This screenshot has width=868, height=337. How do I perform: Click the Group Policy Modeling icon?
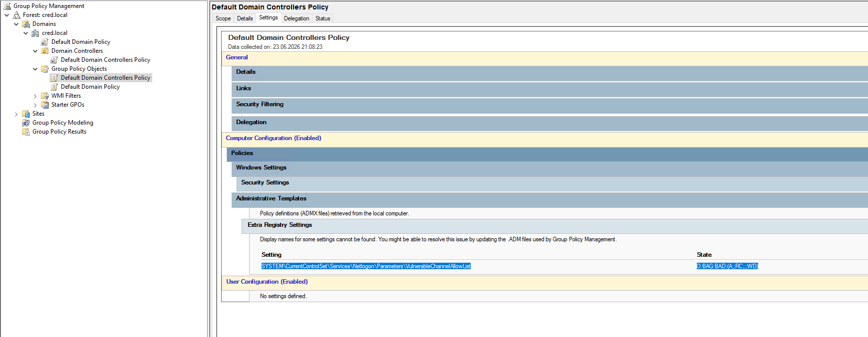pos(26,123)
